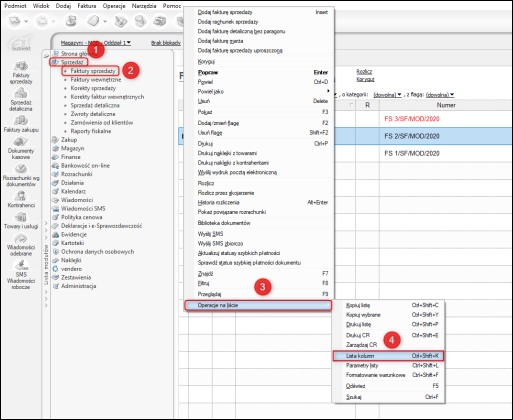The width and height of the screenshot is (513, 420).
Task: Click the Brak blokady link
Action: (x=166, y=43)
